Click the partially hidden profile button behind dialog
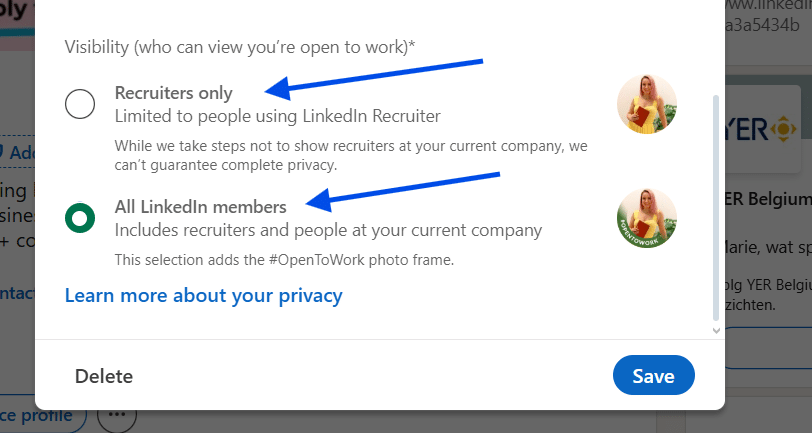The width and height of the screenshot is (812, 433). coord(40,413)
